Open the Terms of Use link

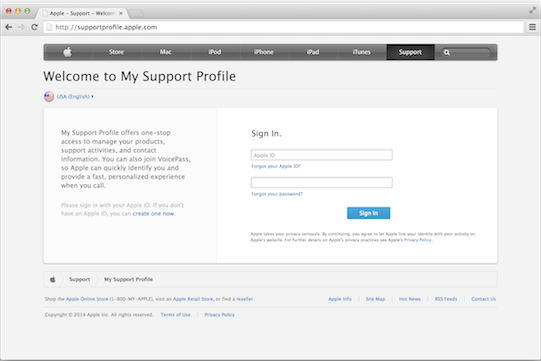tap(175, 315)
